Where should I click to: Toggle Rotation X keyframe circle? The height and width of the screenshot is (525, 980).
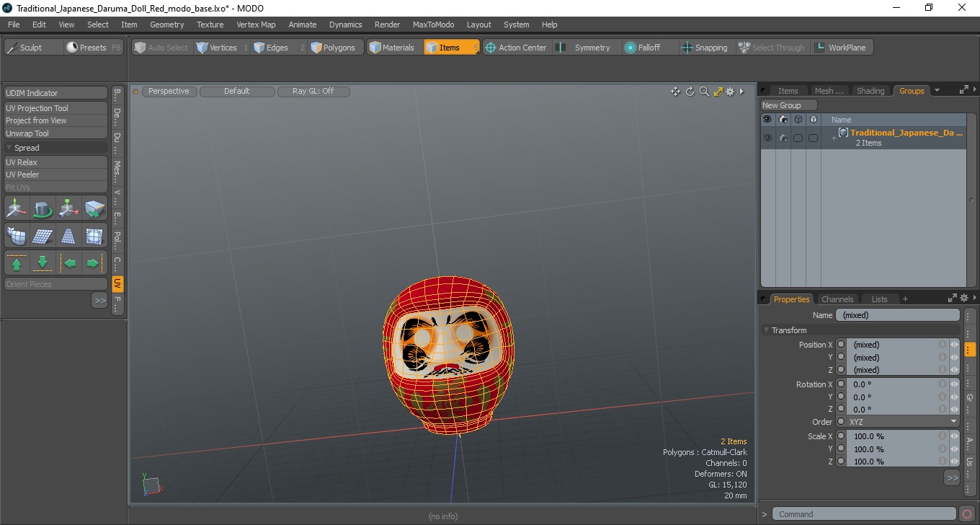[x=840, y=384]
